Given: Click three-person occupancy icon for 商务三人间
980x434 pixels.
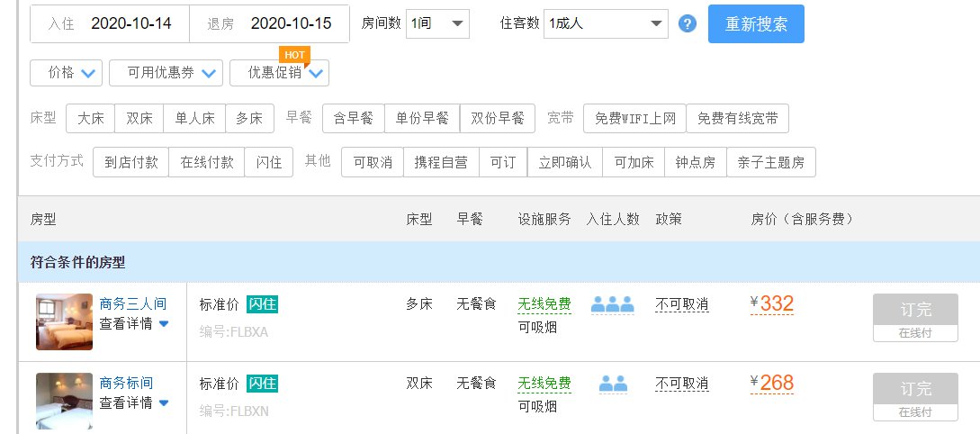Looking at the screenshot, I should (613, 304).
